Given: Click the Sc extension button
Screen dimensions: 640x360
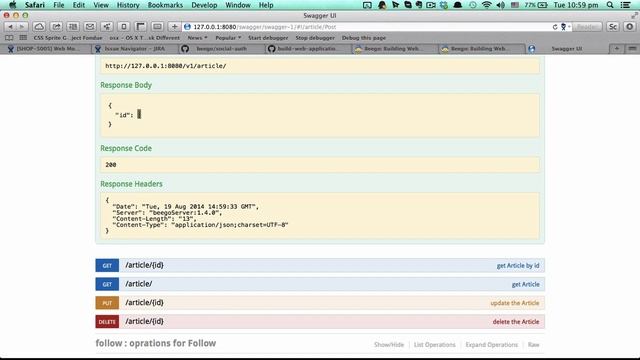Looking at the screenshot, I should point(613,27).
